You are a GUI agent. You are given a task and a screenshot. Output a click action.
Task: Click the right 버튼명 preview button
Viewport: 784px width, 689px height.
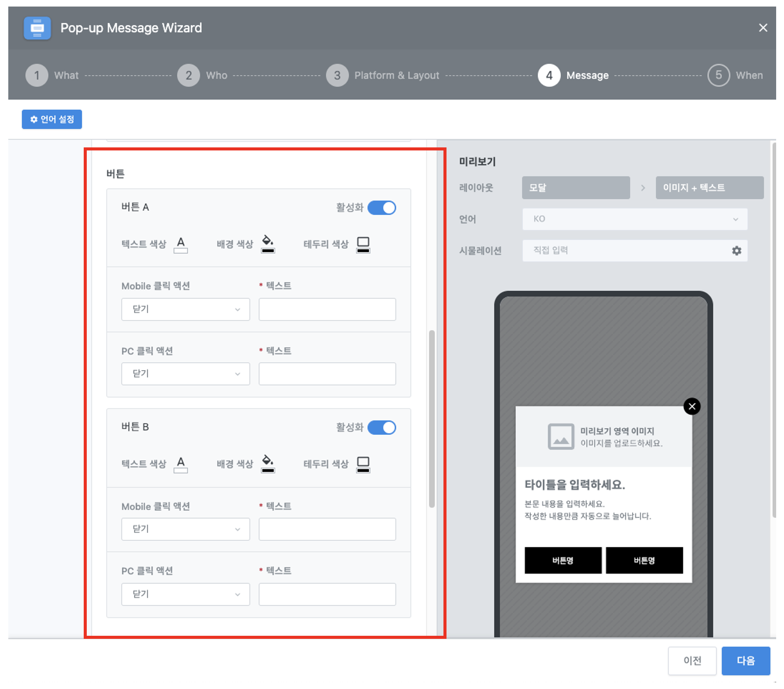pos(644,560)
